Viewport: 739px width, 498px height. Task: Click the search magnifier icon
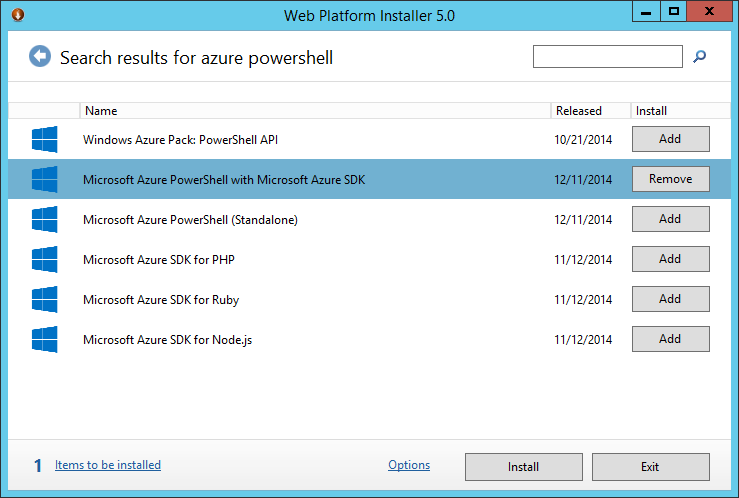700,57
